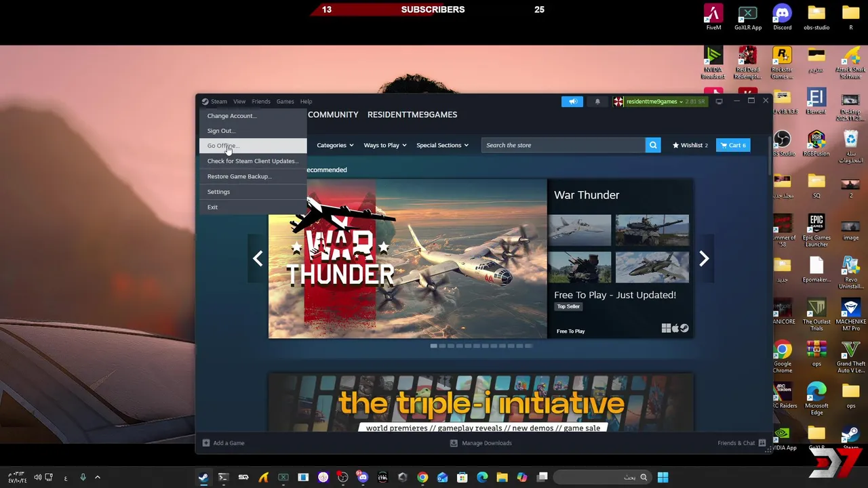Open Microsoft Edge desktop shortcut
868x488 pixels.
[816, 399]
